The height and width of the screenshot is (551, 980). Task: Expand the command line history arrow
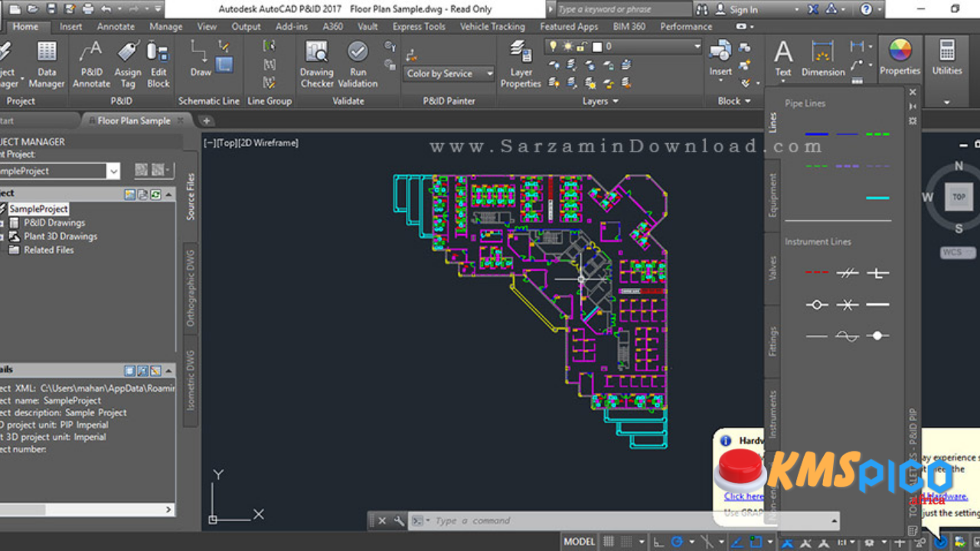835,520
